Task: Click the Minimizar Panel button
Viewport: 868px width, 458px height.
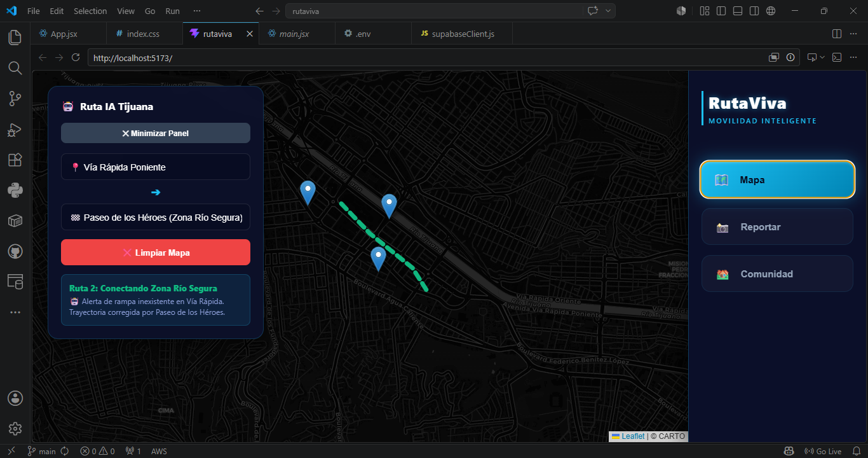Action: (156, 133)
